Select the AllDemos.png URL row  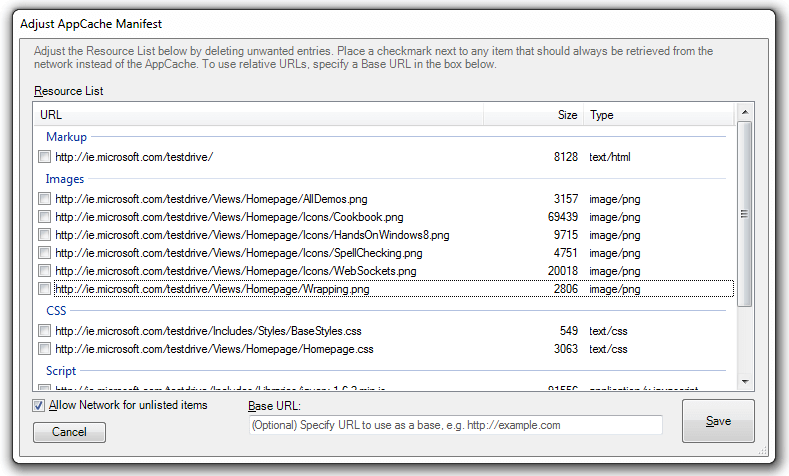click(x=211, y=199)
